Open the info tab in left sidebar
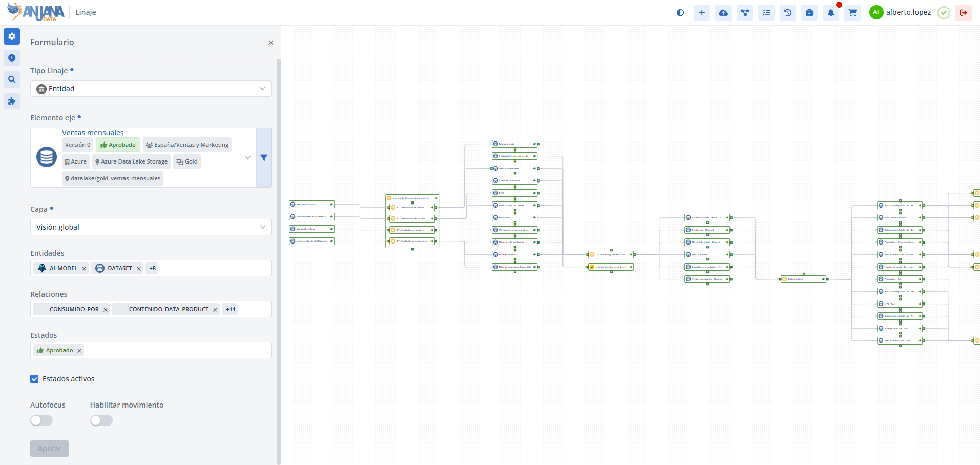 pyautogui.click(x=12, y=58)
